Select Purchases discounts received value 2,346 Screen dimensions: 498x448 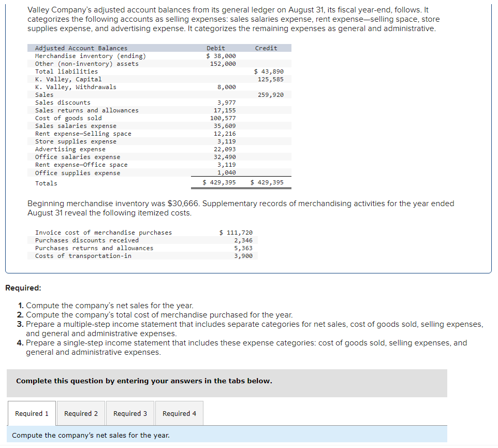coord(243,240)
